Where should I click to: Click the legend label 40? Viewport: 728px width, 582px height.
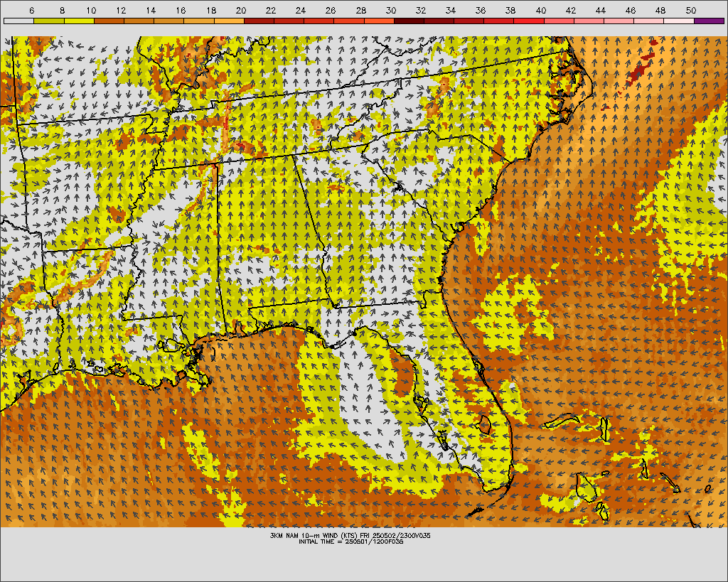click(540, 10)
